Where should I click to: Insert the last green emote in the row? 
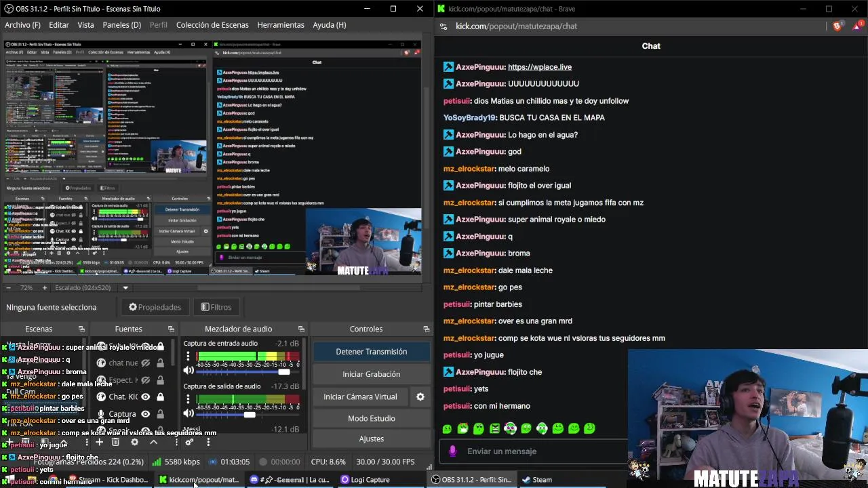click(590, 428)
